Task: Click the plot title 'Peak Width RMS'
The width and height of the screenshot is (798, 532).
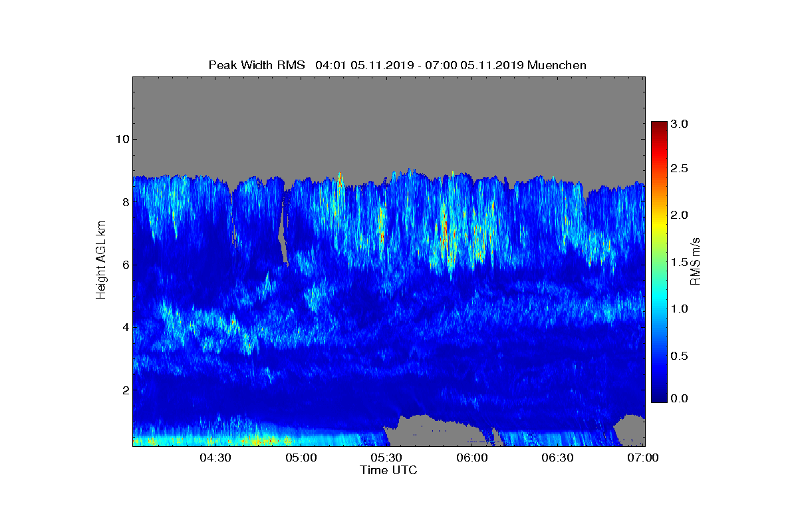Action: (x=257, y=65)
